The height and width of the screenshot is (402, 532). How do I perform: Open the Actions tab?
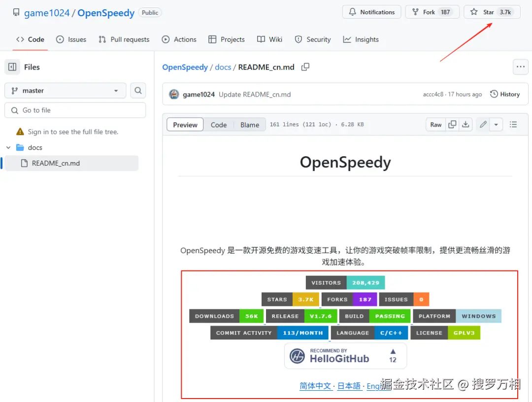coord(179,39)
